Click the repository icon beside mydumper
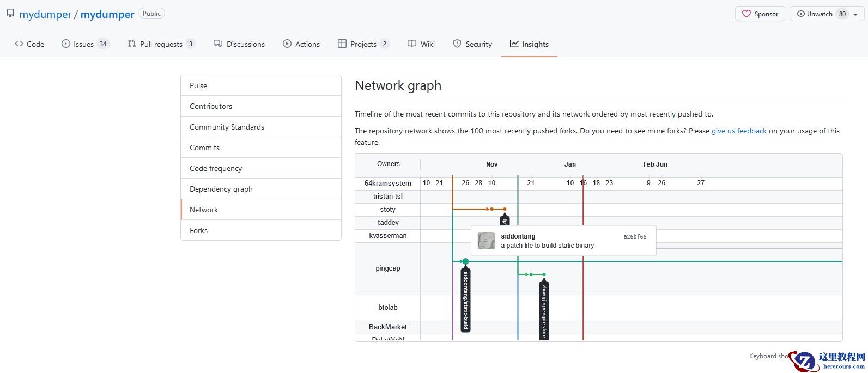The width and height of the screenshot is (868, 373). tap(10, 14)
